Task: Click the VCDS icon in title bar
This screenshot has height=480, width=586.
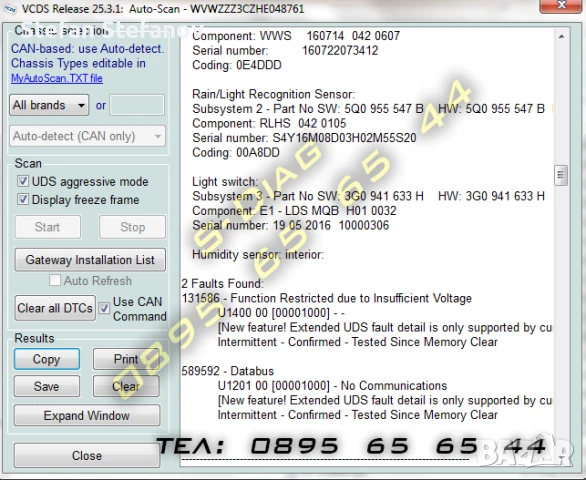Action: [10, 8]
